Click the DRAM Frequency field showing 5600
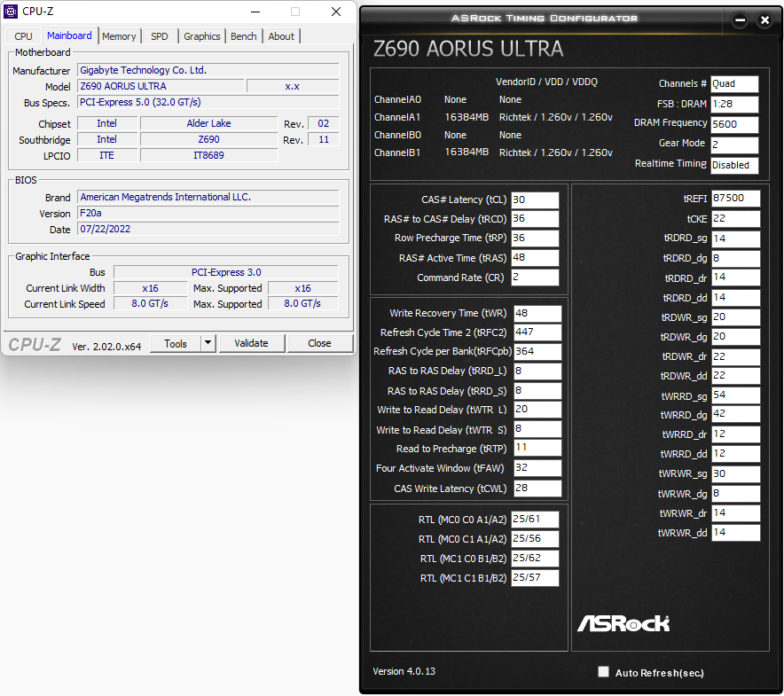 pos(734,124)
